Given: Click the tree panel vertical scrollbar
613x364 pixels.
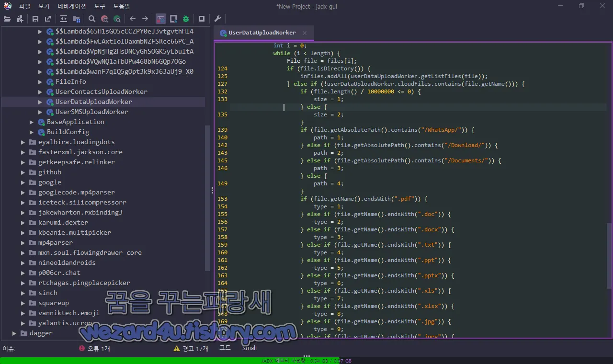Looking at the screenshot, I should tap(207, 199).
